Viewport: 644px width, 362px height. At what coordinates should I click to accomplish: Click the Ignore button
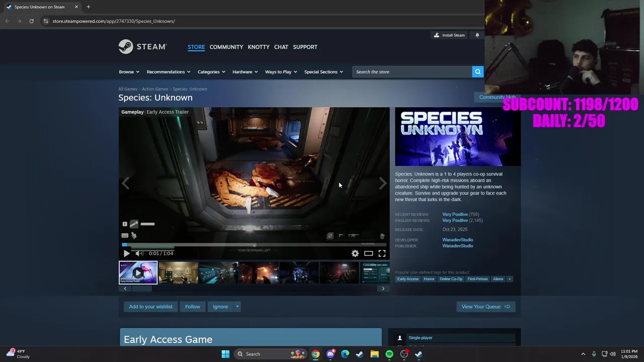[220, 307]
